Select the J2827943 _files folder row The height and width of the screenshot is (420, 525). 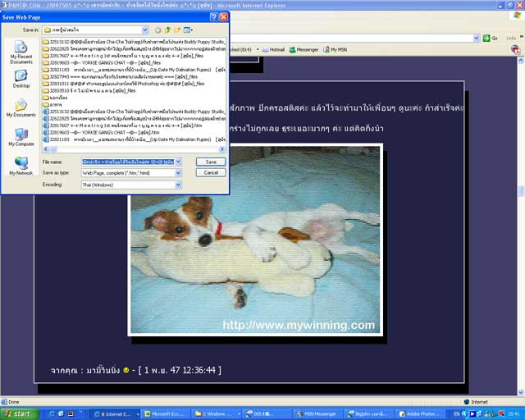tap(121, 76)
